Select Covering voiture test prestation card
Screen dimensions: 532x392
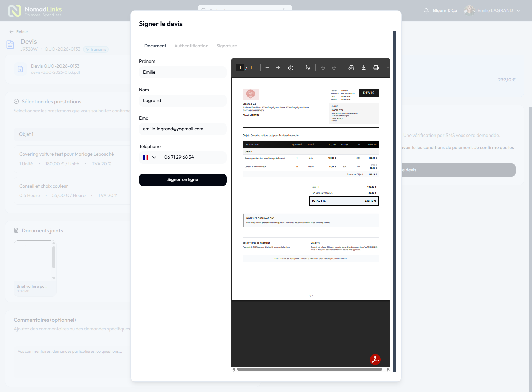[x=72, y=159]
